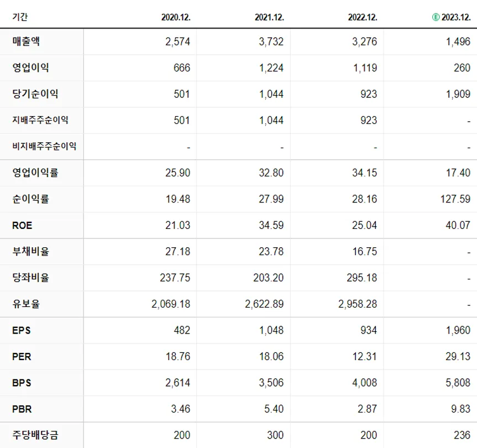The height and width of the screenshot is (448, 477).
Task: Click the 매출액 value 3,732
Action: pyautogui.click(x=271, y=41)
